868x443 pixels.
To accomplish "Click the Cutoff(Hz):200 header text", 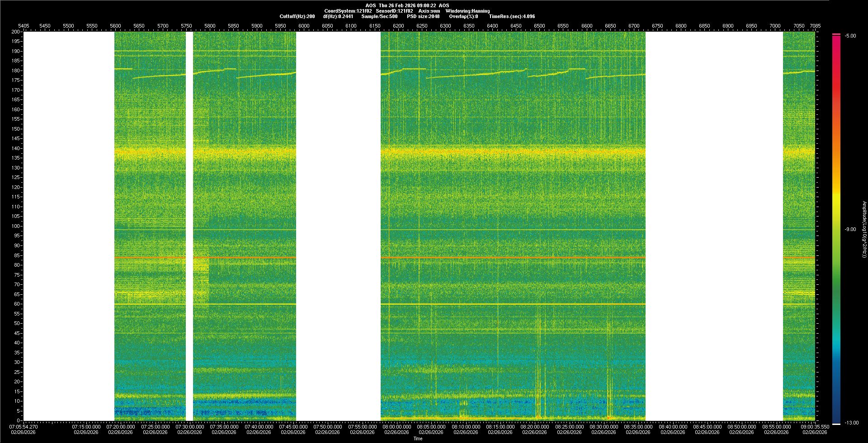I will coord(297,16).
